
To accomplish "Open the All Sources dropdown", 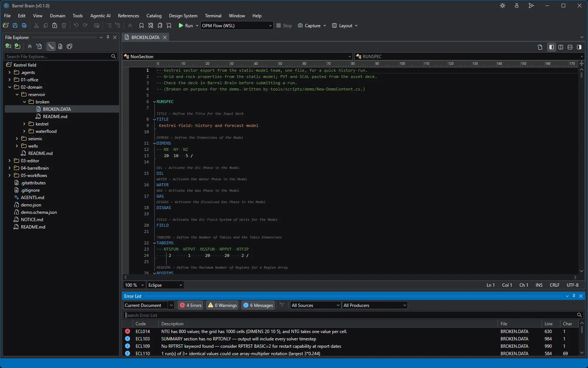I will pyautogui.click(x=316, y=305).
